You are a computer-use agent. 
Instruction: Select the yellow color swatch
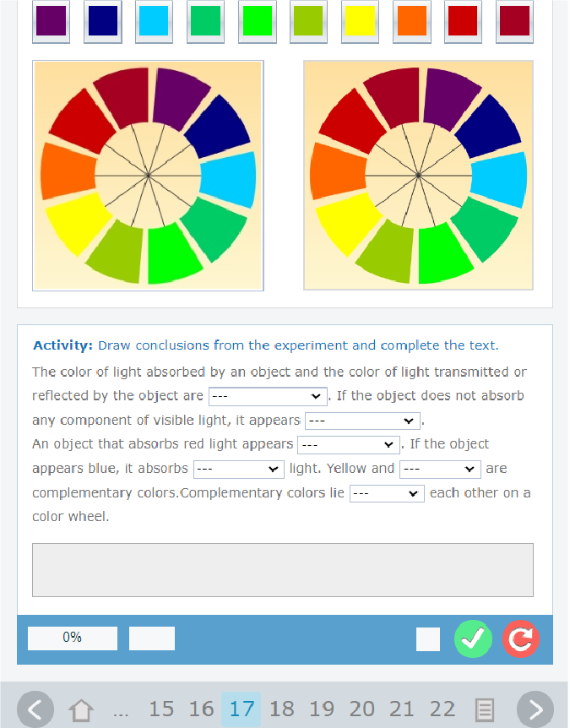click(x=360, y=21)
